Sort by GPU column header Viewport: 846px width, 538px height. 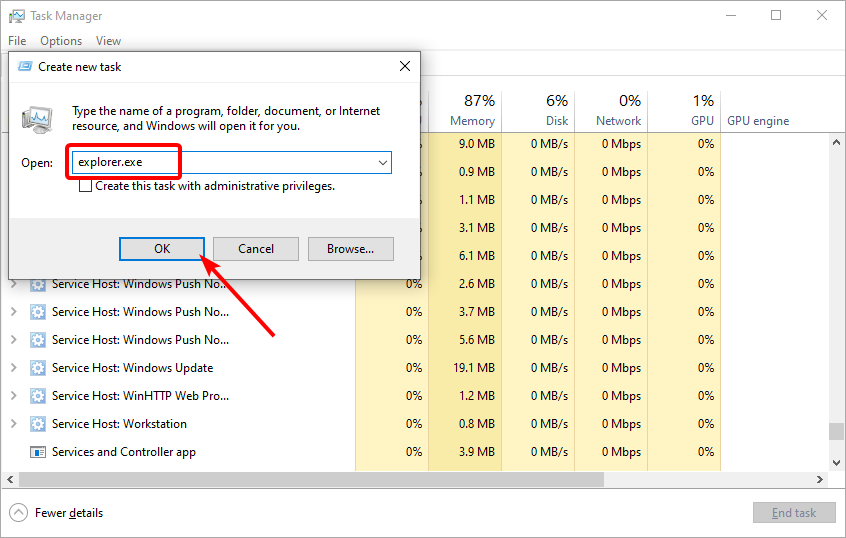(684, 110)
